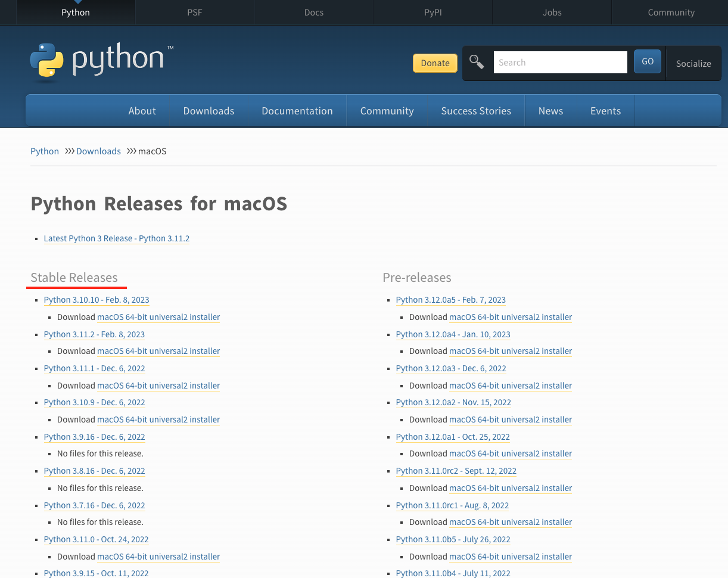Download macOS installer for Python 3.12.0a4
Viewport: 728px width, 578px height.
pos(511,351)
